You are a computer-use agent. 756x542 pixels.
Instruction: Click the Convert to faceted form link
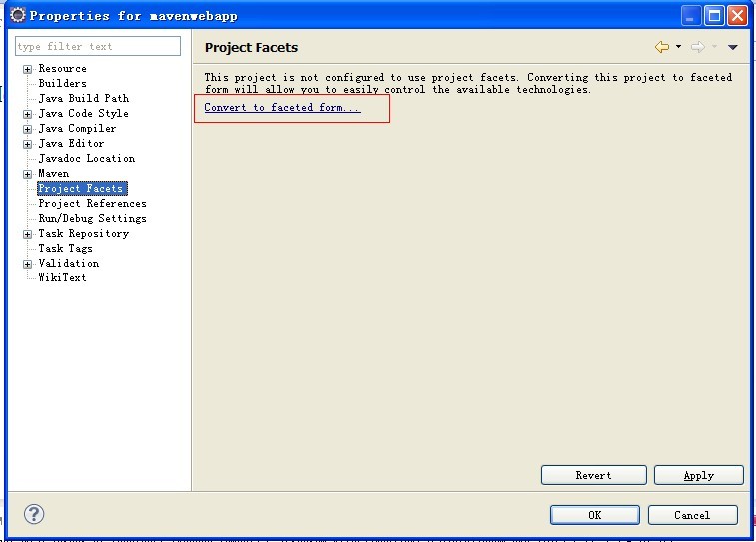282,107
